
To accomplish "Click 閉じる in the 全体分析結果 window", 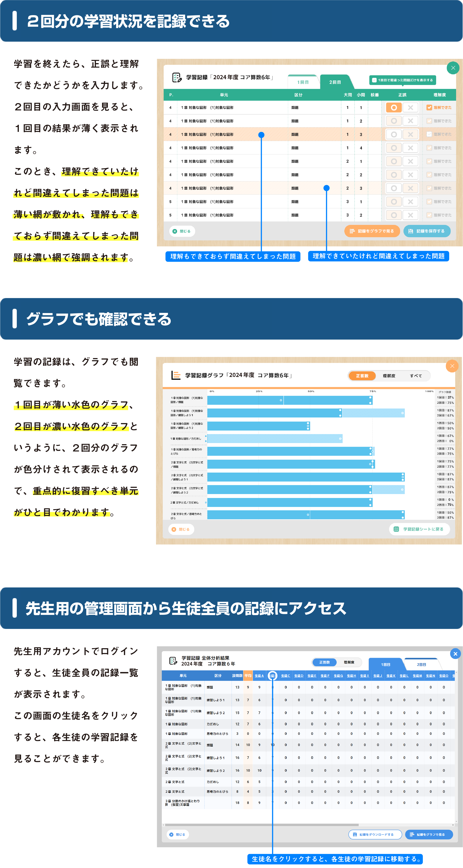I will click(x=177, y=835).
